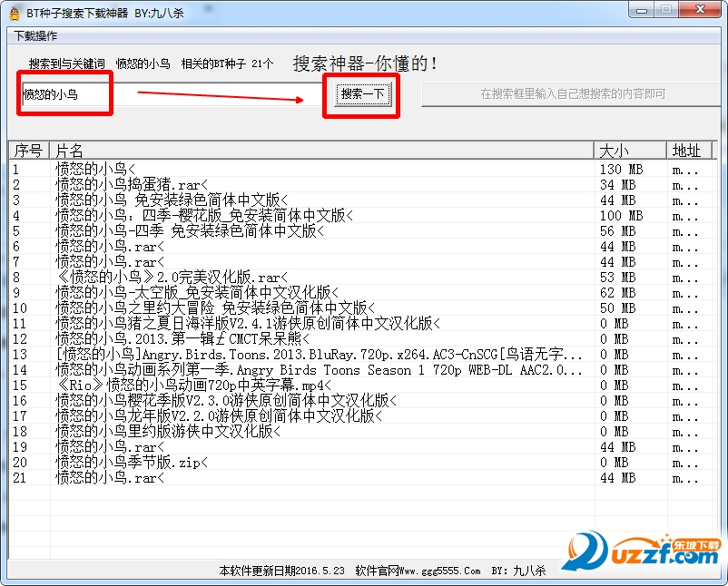The height and width of the screenshot is (586, 728).
Task: Select row 《愤怒的小鸟》2.0完美汉化版.rar
Action: pyautogui.click(x=360, y=277)
